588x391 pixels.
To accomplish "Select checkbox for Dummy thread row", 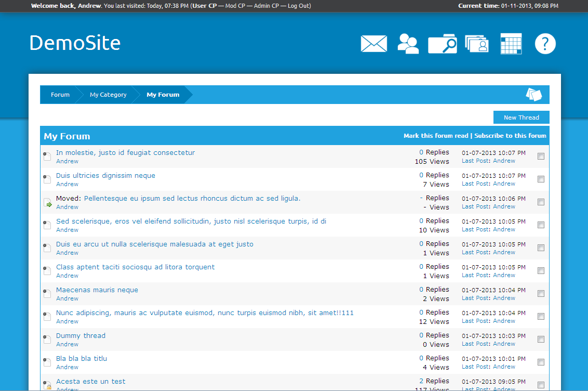I will click(x=541, y=340).
